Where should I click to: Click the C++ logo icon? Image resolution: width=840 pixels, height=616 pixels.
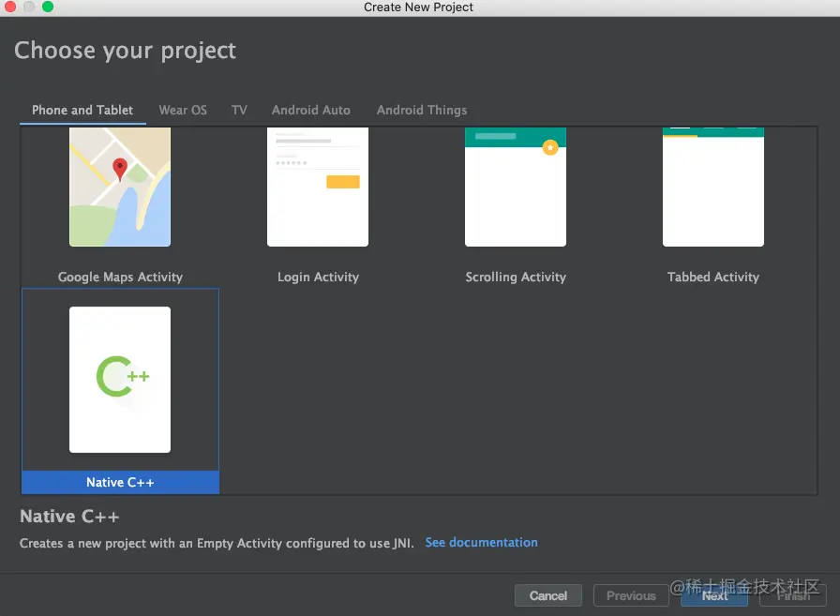[122, 376]
